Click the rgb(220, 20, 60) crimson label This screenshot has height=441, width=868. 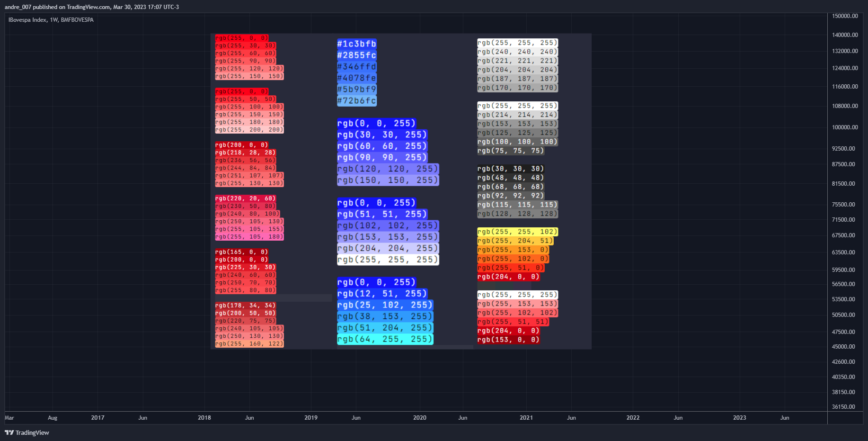pyautogui.click(x=246, y=198)
